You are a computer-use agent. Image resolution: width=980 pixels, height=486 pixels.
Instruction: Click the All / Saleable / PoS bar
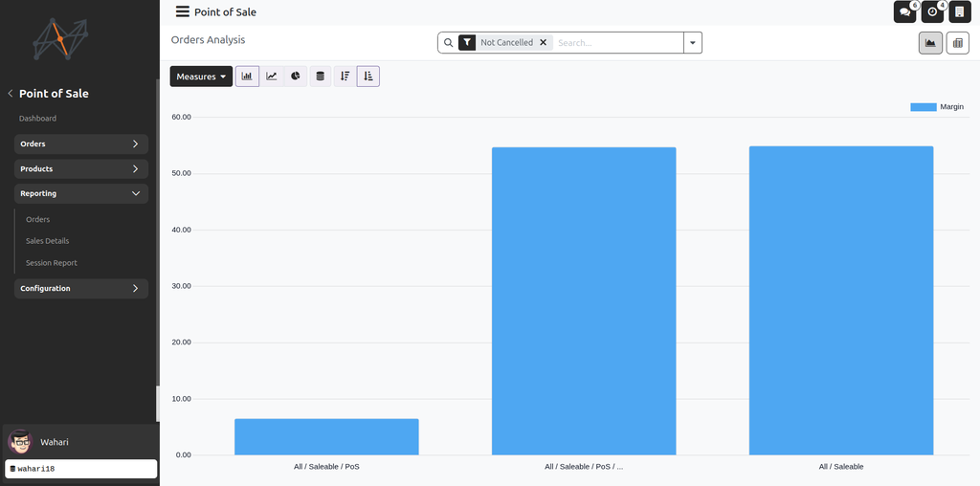click(x=326, y=436)
